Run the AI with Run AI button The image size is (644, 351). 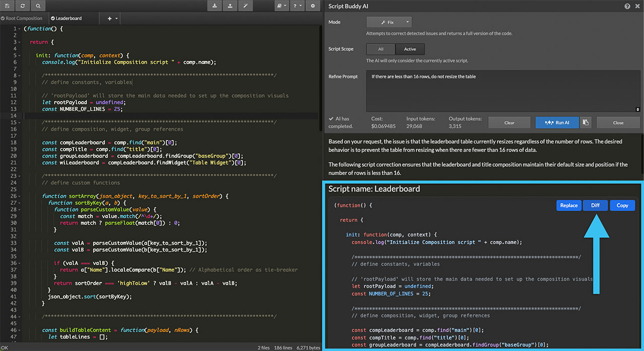(557, 122)
